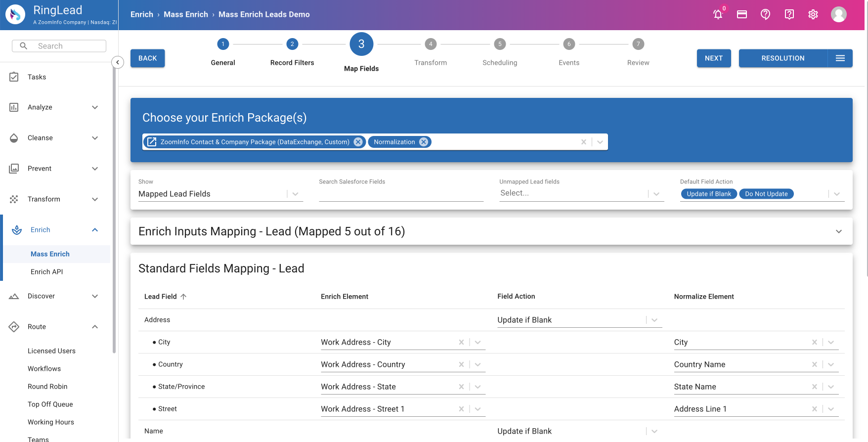Click the Enrich leaf icon
The height and width of the screenshot is (442, 868).
point(17,230)
